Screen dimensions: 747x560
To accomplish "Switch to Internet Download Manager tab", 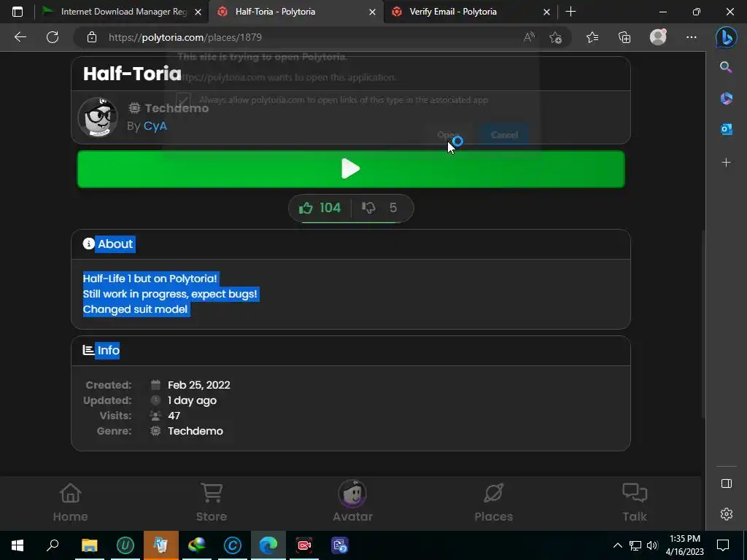I will tap(122, 12).
